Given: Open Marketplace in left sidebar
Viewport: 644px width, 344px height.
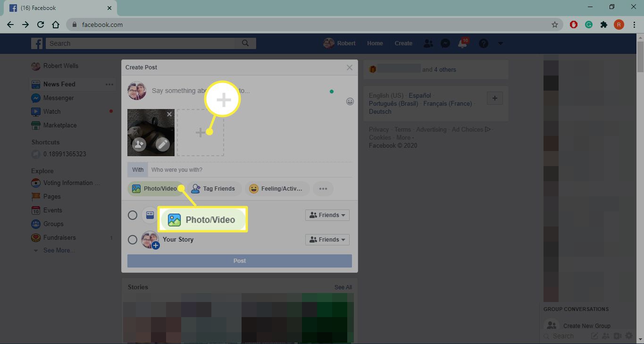Looking at the screenshot, I should [54, 126].
